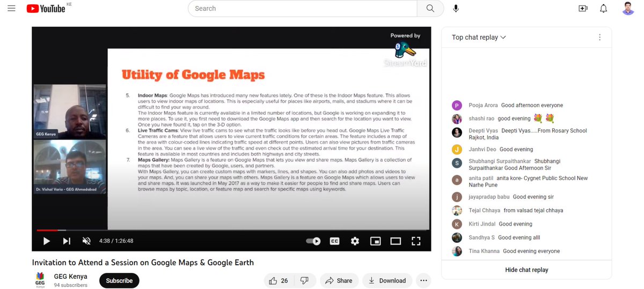Focus the Search input field
This screenshot has height=289, width=644.
coord(303,9)
